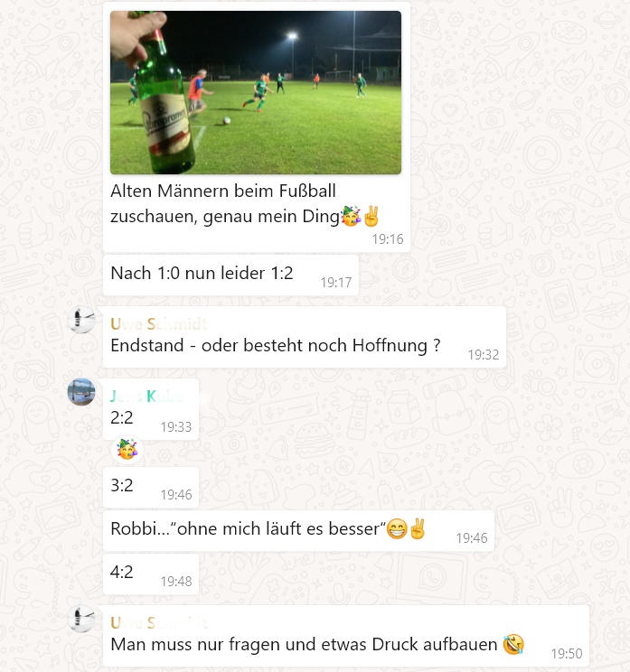Click Uwe Schmidt's avatar beside the Endstand message
630x672 pixels.
pos(81,320)
